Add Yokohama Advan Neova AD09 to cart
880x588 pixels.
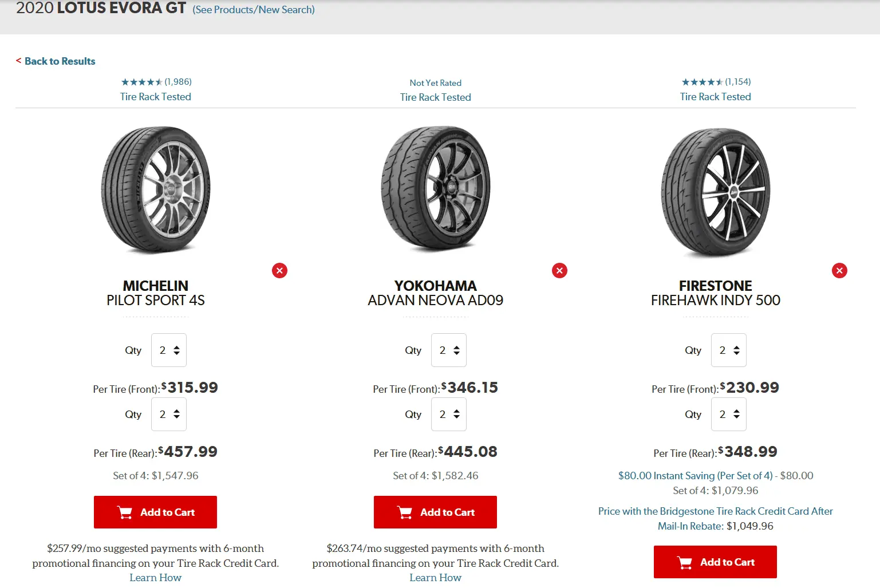pos(435,512)
